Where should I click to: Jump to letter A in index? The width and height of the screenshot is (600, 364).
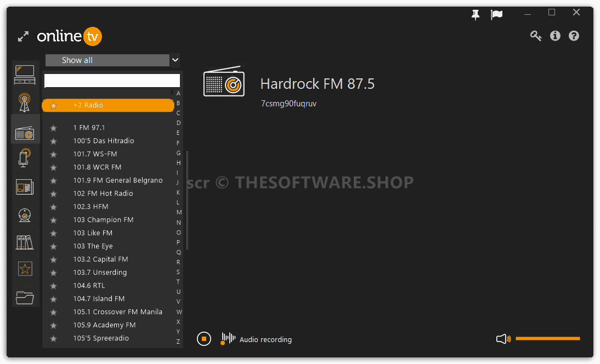pyautogui.click(x=178, y=93)
